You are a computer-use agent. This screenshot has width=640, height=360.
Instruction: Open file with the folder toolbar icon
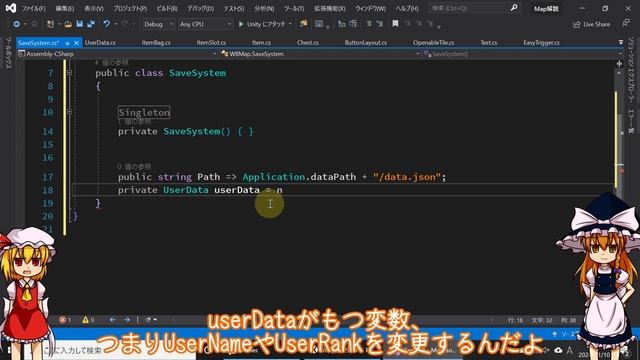click(68, 24)
